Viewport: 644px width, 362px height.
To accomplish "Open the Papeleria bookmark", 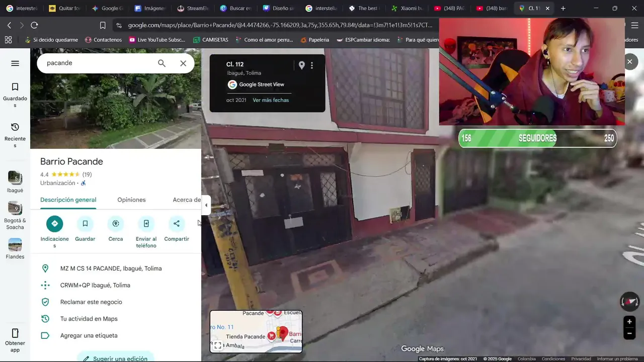I will (x=314, y=40).
